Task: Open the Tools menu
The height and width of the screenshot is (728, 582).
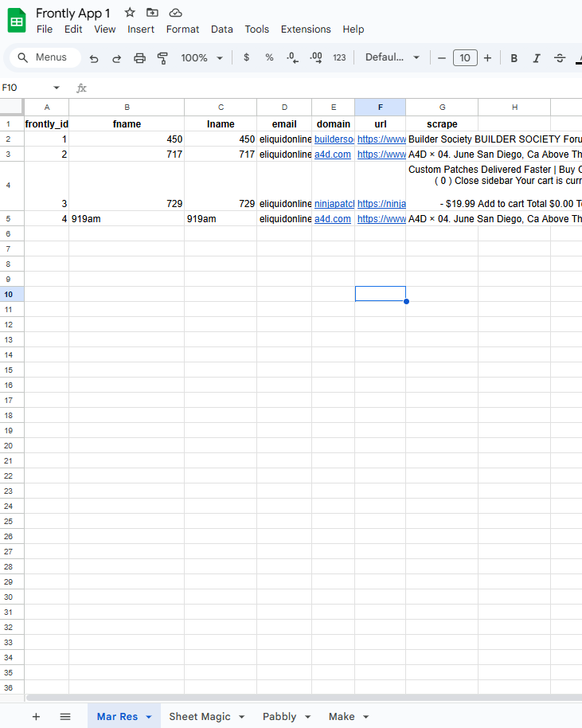Action: [x=256, y=29]
